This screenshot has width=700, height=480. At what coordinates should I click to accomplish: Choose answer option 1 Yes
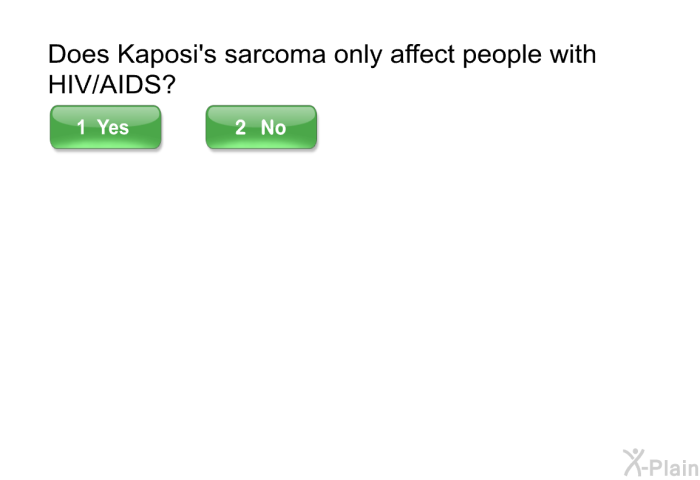click(105, 128)
